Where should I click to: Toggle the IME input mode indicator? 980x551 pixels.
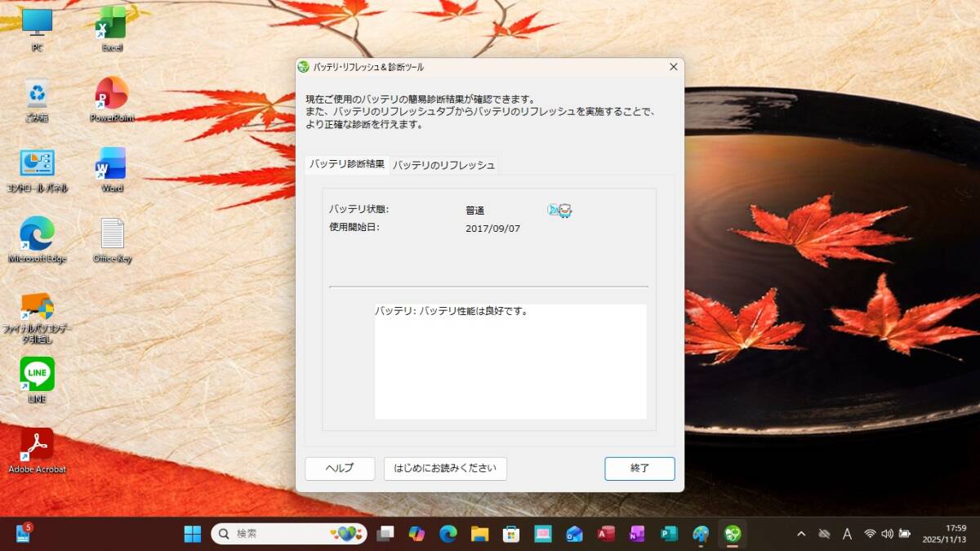(x=847, y=535)
